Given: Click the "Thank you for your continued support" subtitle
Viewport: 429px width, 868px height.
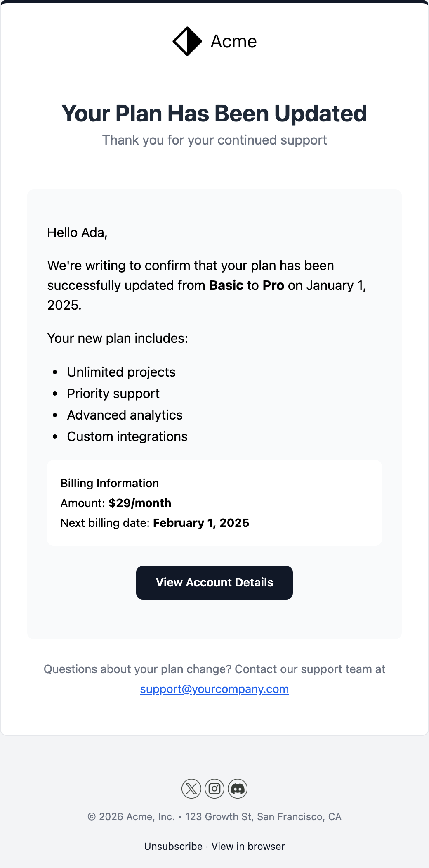Looking at the screenshot, I should (214, 140).
